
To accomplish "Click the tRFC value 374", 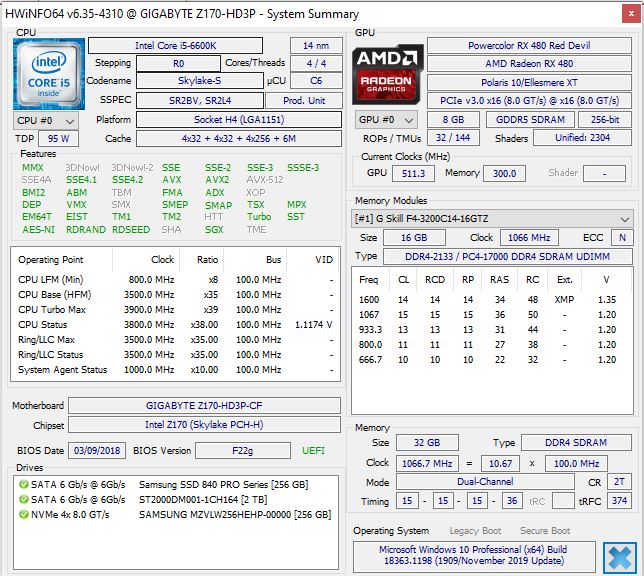I will (x=619, y=500).
